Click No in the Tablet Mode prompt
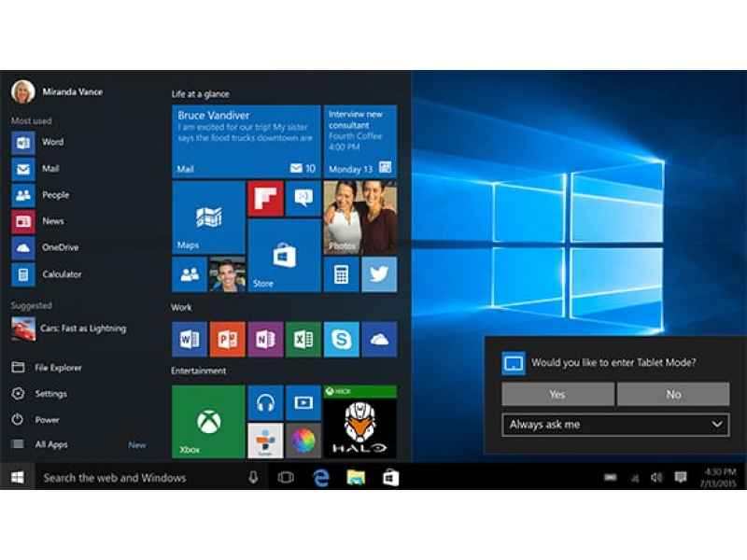 [x=673, y=394]
